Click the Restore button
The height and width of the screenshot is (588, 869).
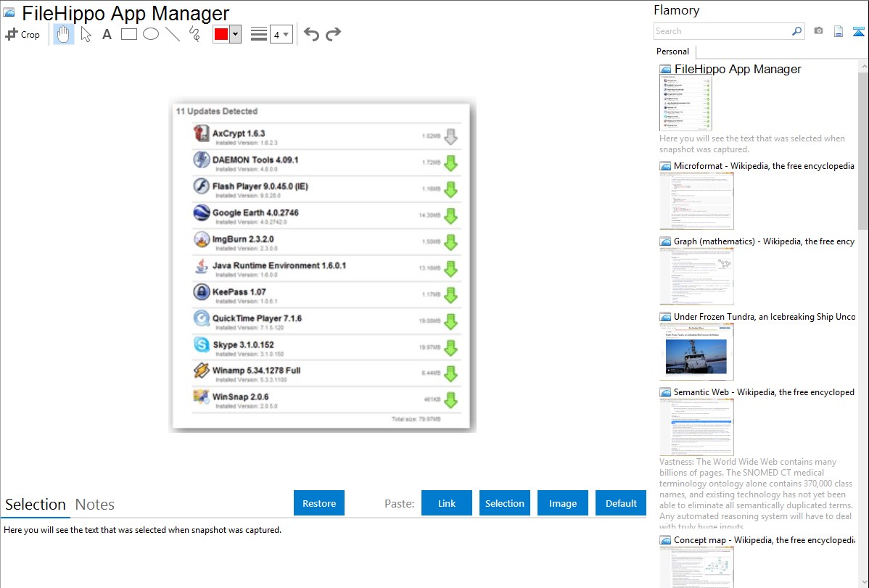tap(319, 503)
